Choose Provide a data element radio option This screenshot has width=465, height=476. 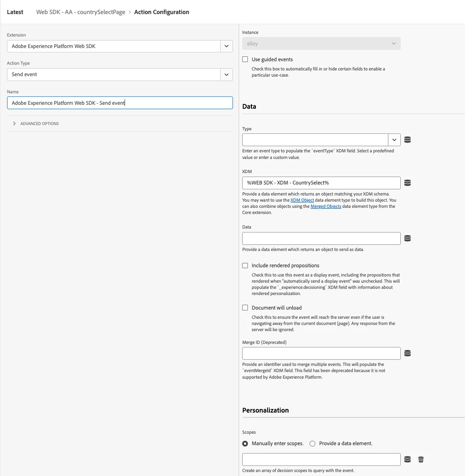click(x=312, y=443)
